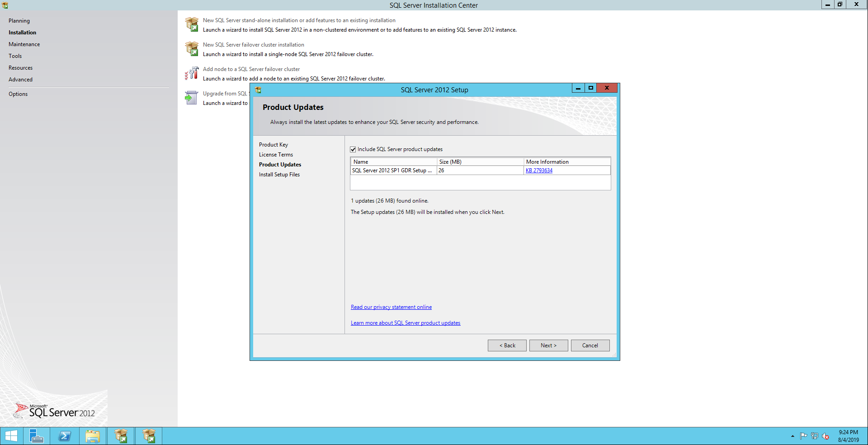
Task: Open the Planning section
Action: pyautogui.click(x=19, y=21)
